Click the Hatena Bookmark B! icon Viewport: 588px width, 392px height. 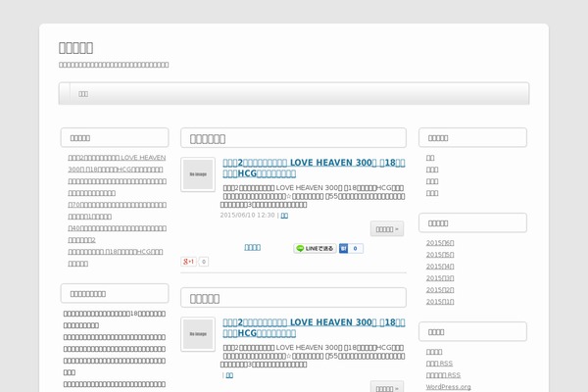tap(343, 248)
